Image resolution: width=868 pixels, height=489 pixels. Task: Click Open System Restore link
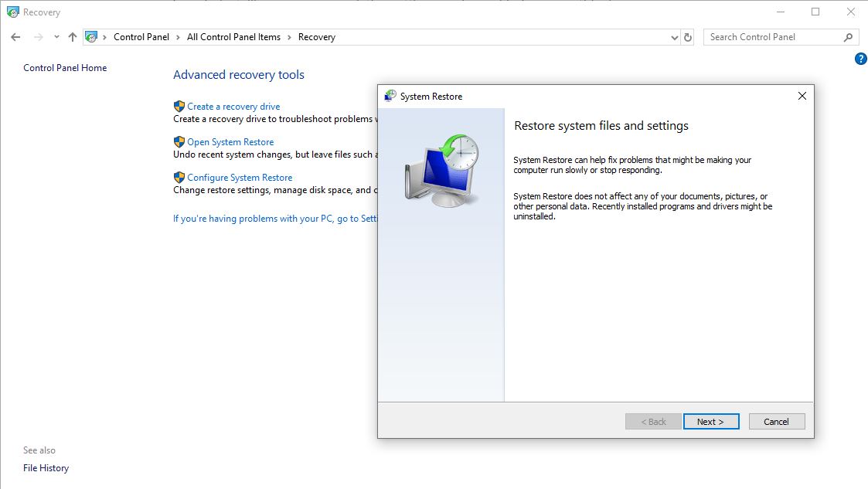(x=230, y=141)
